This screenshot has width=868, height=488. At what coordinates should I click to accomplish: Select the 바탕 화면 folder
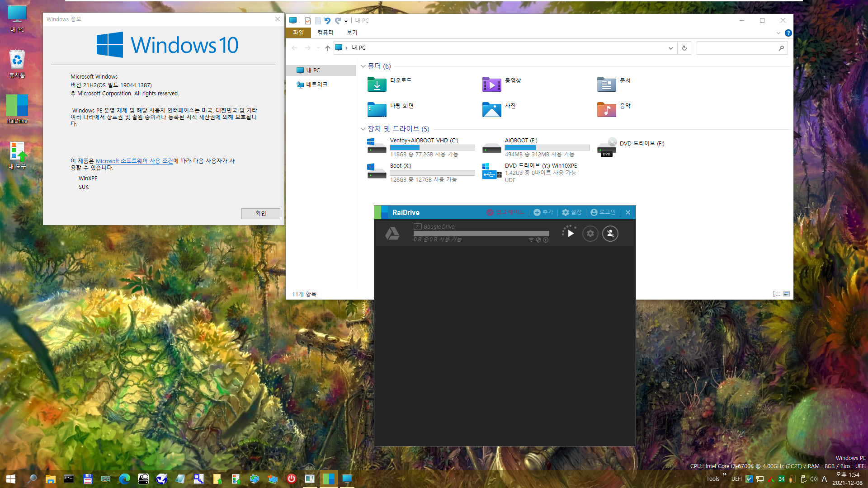391,109
